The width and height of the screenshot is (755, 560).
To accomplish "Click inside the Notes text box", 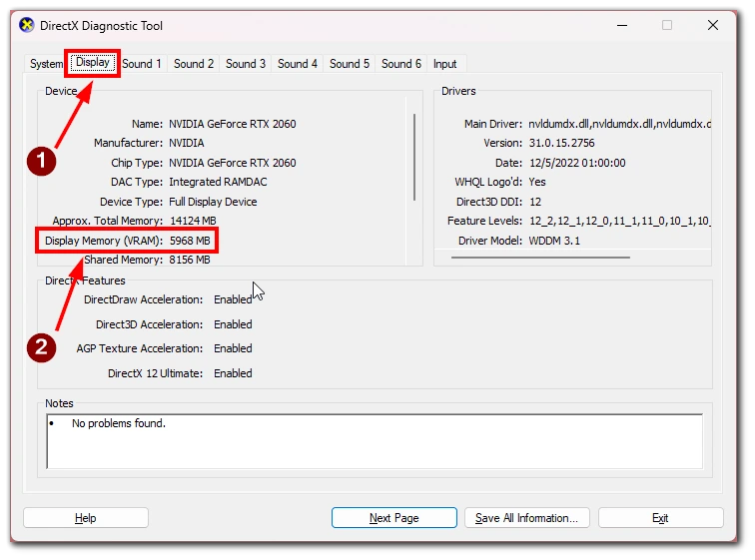I will [375, 441].
